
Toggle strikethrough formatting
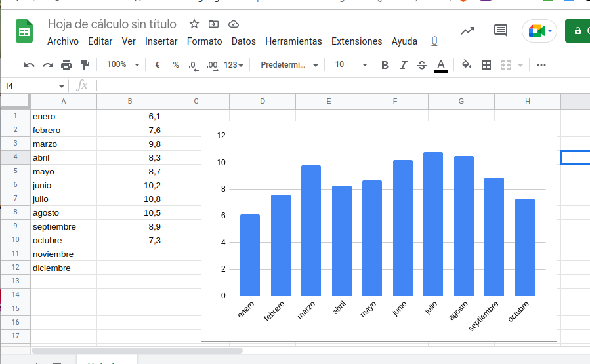[422, 65]
